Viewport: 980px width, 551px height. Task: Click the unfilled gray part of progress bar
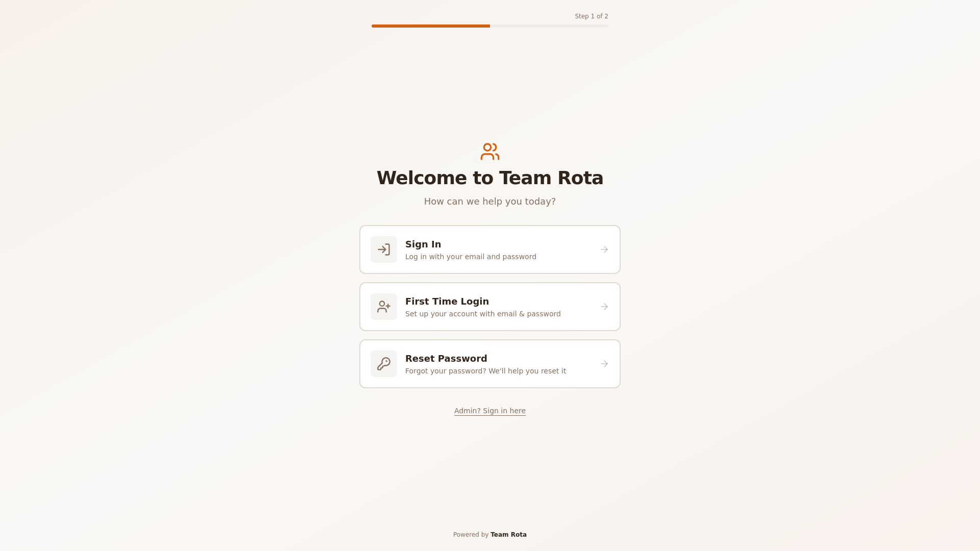[549, 26]
